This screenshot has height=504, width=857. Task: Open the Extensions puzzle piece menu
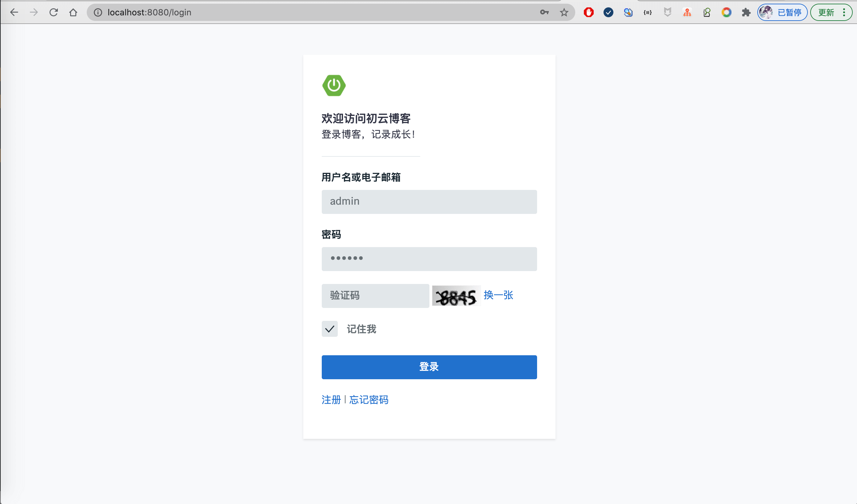click(x=746, y=13)
